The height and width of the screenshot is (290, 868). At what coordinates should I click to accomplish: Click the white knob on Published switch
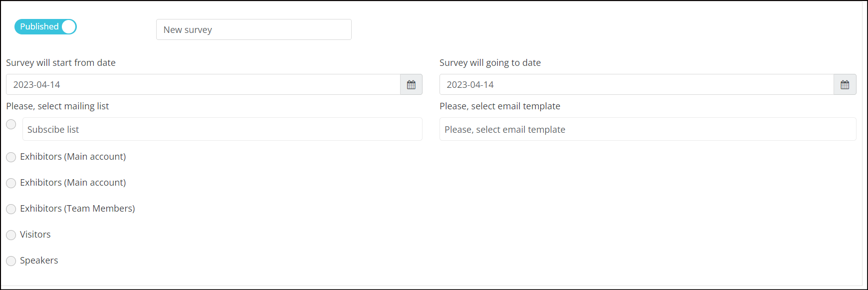[x=69, y=26]
